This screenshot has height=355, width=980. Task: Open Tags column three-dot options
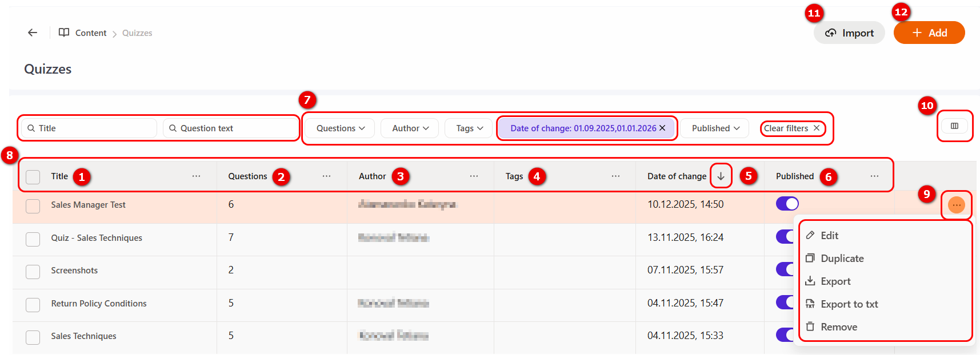click(x=615, y=176)
